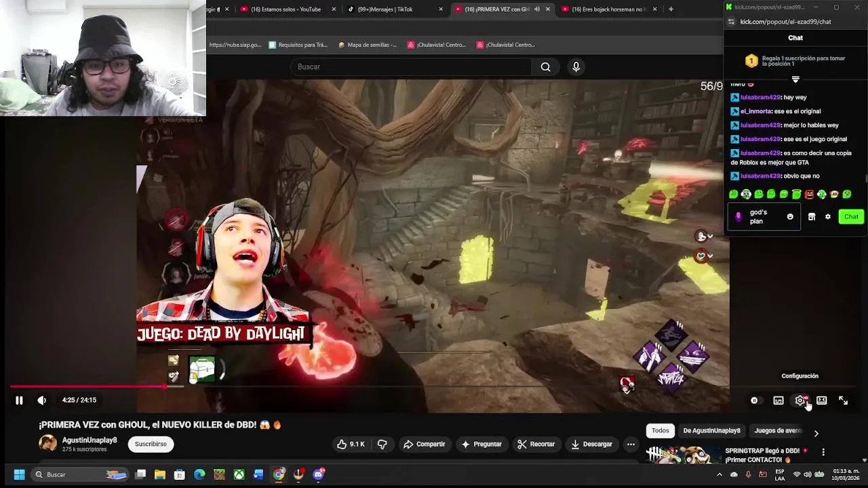Select the Juegos de aventura chip

[x=778, y=430]
